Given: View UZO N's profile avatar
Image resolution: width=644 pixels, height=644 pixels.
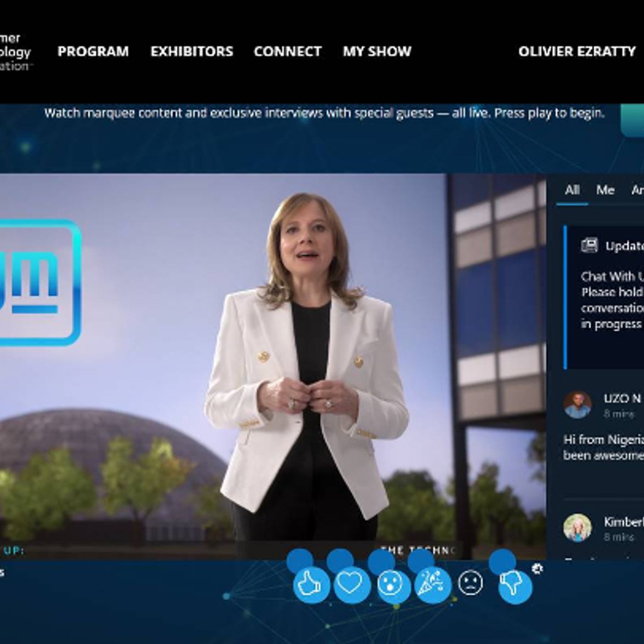Looking at the screenshot, I should [x=577, y=405].
